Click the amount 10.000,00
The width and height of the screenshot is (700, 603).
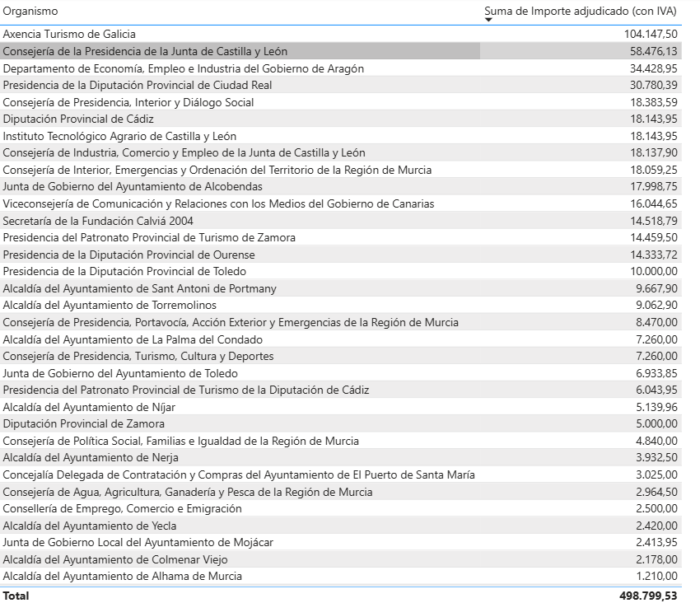[x=654, y=271]
